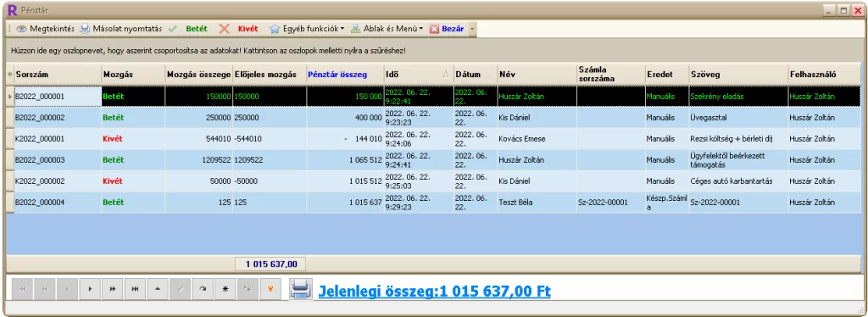Screen dimensions: 868x317
Task: Click the Eredet column header
Action: [666, 74]
